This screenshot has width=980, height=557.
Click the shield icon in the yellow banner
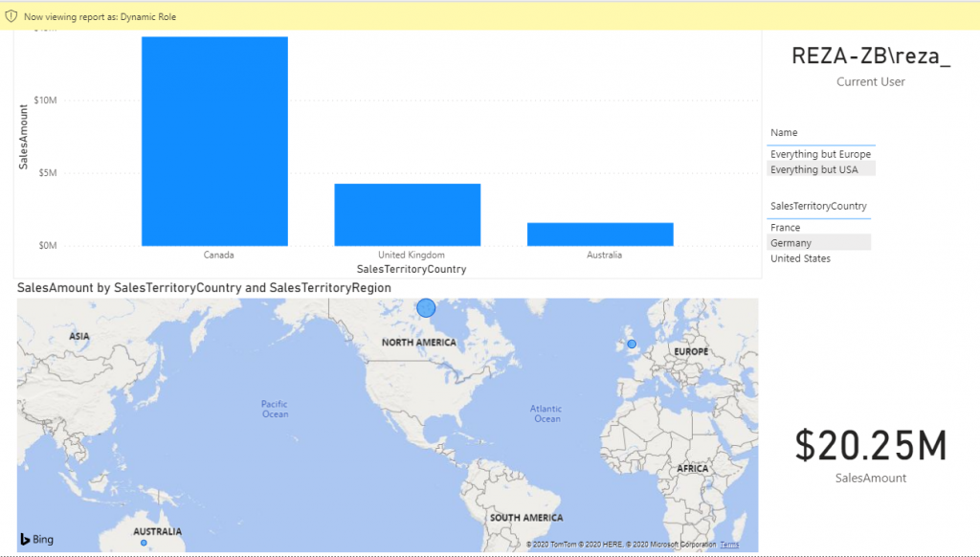pyautogui.click(x=11, y=16)
